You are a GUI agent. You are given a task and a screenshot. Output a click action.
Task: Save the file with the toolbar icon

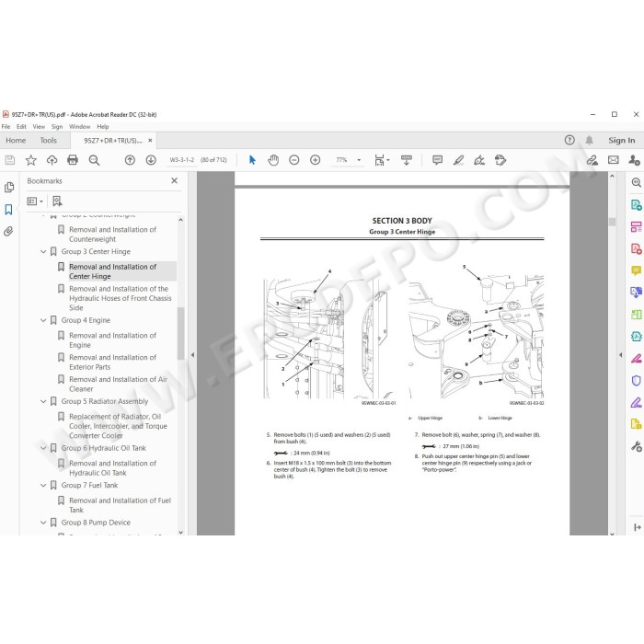[x=10, y=160]
